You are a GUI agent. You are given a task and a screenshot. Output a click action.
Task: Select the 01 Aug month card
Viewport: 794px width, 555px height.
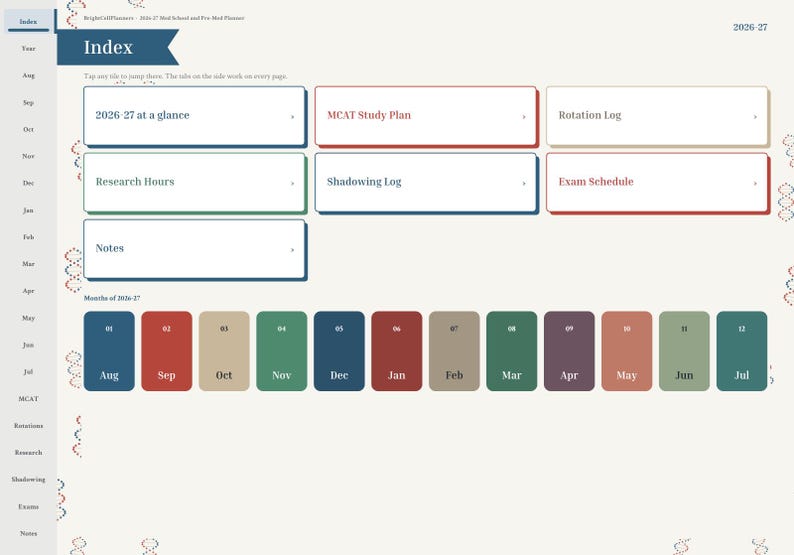point(109,351)
